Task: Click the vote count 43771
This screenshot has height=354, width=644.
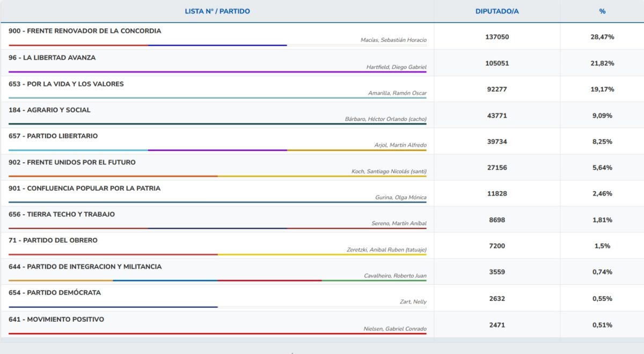Action: click(496, 115)
